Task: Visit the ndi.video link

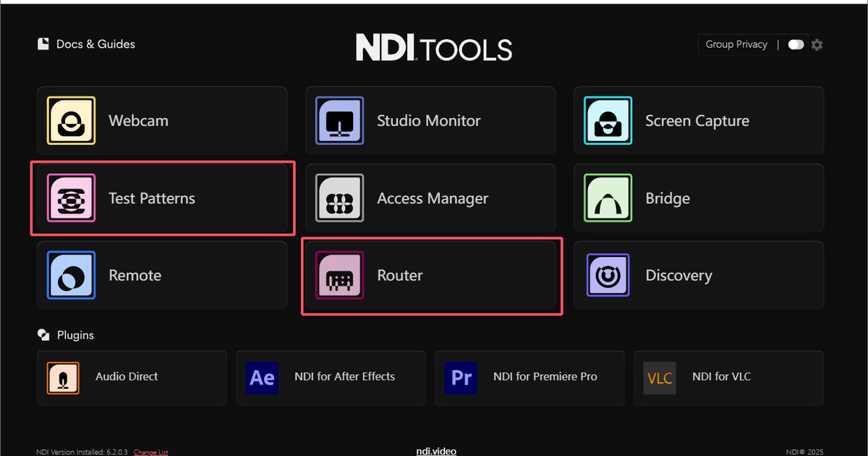Action: click(x=436, y=452)
